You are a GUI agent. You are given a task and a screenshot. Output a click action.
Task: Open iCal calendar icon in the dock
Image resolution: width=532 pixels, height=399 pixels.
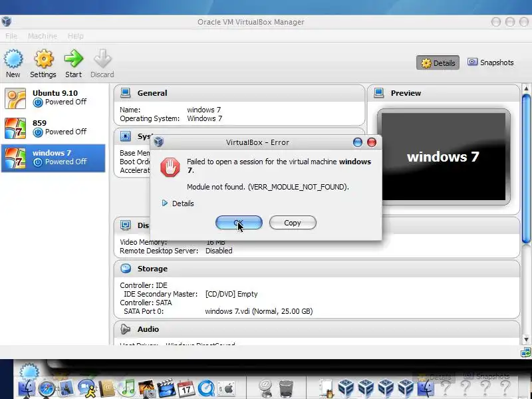coord(186,388)
